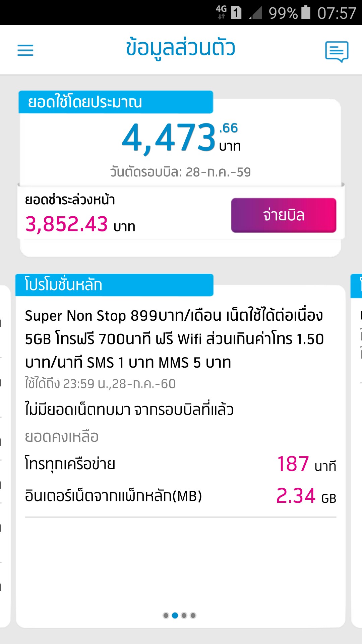Select the third page indicator dot

pos(184,615)
